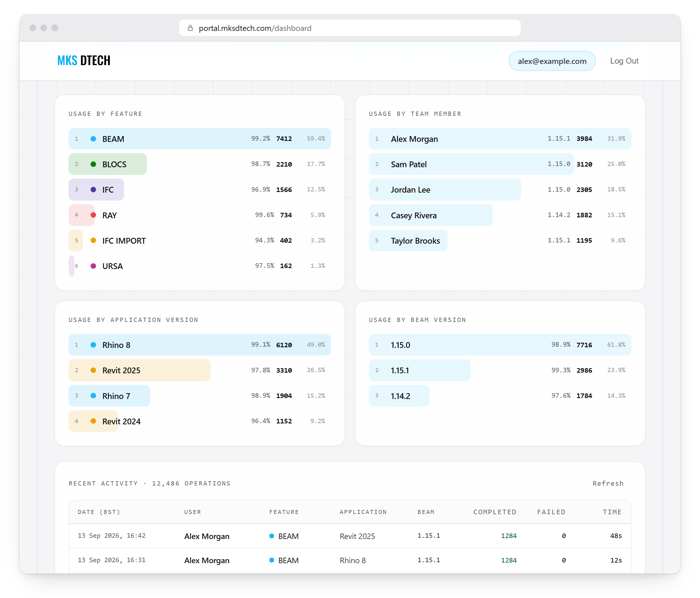Click the 48s time value
This screenshot has height=598, width=700.
click(x=616, y=536)
